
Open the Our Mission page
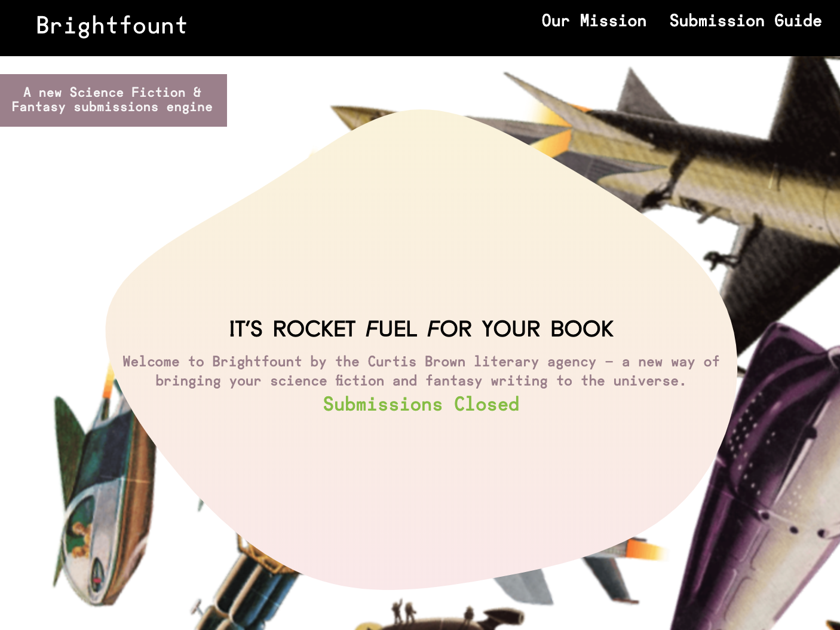click(x=594, y=21)
